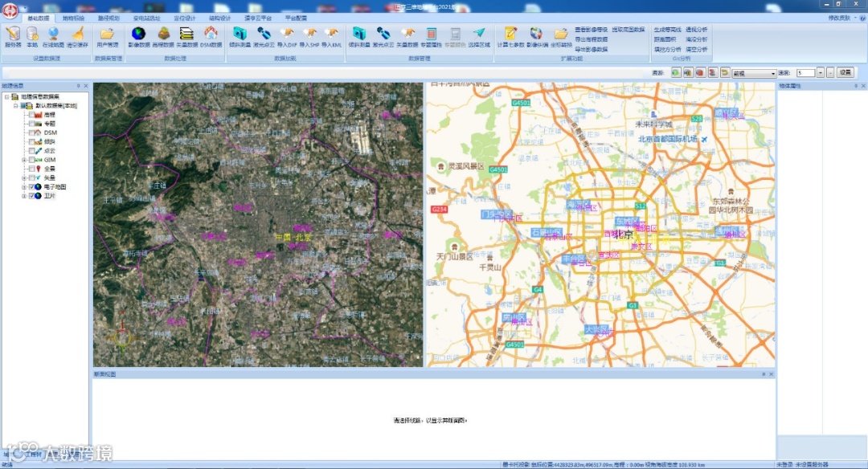The width and height of the screenshot is (868, 469).
Task: Expand the 卫片 tree node
Action: pos(24,196)
